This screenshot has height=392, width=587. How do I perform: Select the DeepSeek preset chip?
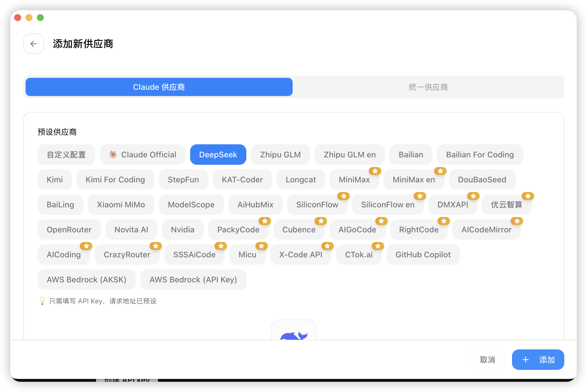[218, 155]
